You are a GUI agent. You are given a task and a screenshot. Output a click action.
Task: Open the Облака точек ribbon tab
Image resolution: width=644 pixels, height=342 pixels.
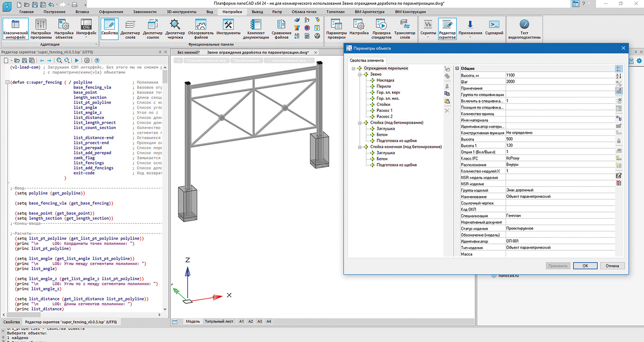[304, 12]
